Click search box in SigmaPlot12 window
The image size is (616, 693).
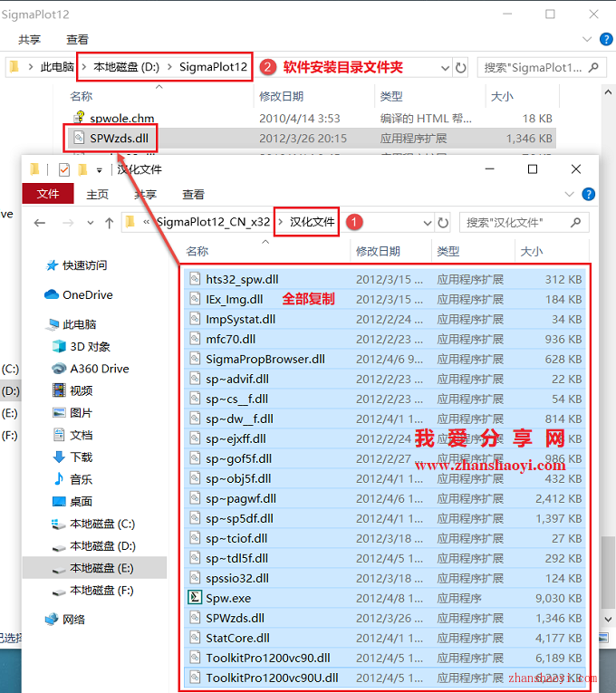coord(542,68)
